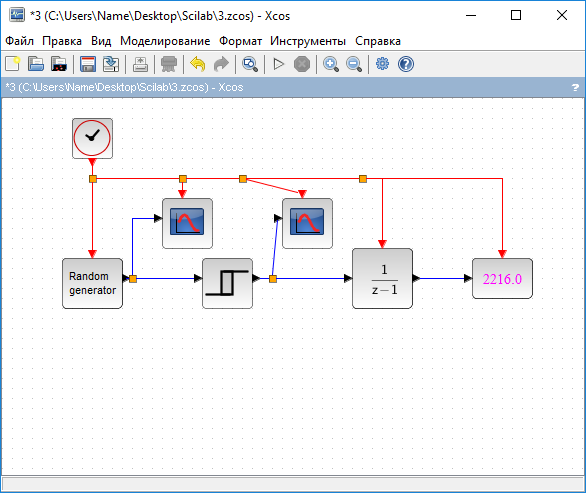This screenshot has width=586, height=493.
Task: Zoom out using the magnifier minus icon
Action: (x=354, y=64)
